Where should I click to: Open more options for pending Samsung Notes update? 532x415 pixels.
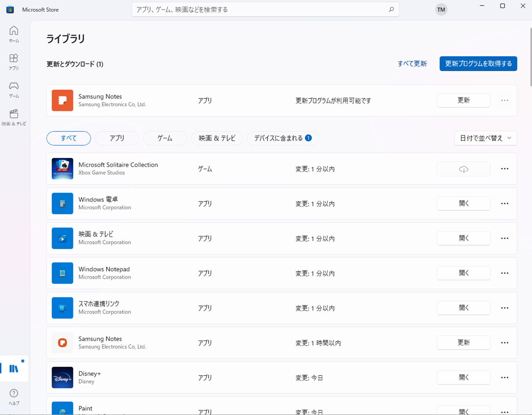(505, 100)
